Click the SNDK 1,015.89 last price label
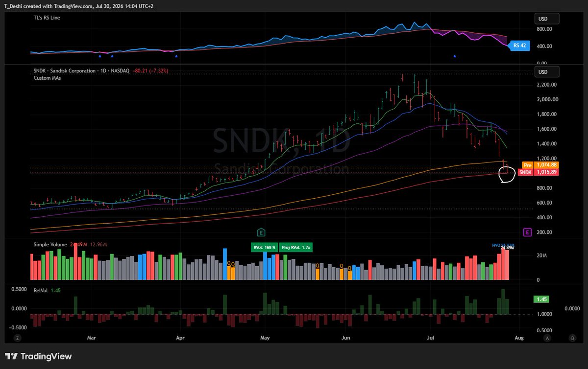Screen dimensions: 588x369 pyautogui.click(x=539, y=172)
